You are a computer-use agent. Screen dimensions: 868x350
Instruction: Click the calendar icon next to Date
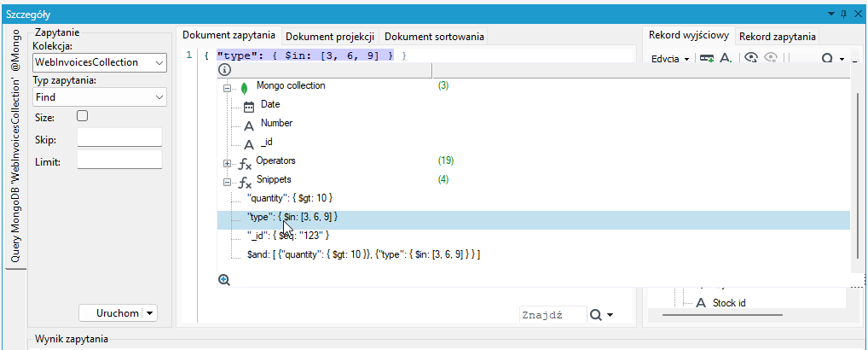(x=249, y=107)
